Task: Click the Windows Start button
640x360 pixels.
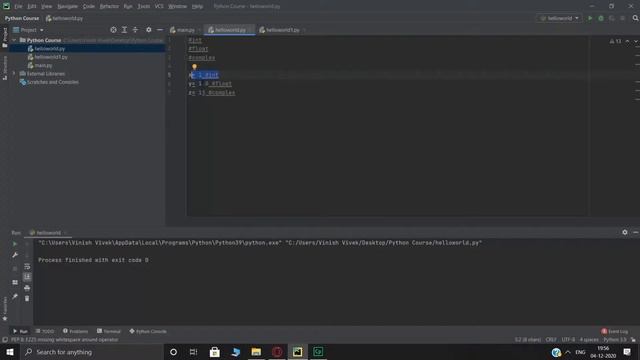Action: click(10, 352)
